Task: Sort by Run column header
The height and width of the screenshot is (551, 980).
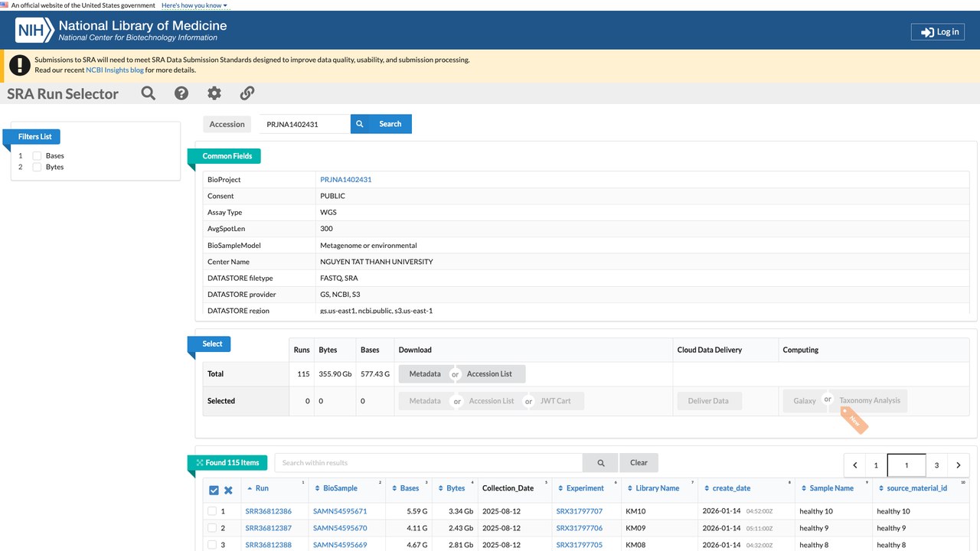Action: tap(262, 488)
